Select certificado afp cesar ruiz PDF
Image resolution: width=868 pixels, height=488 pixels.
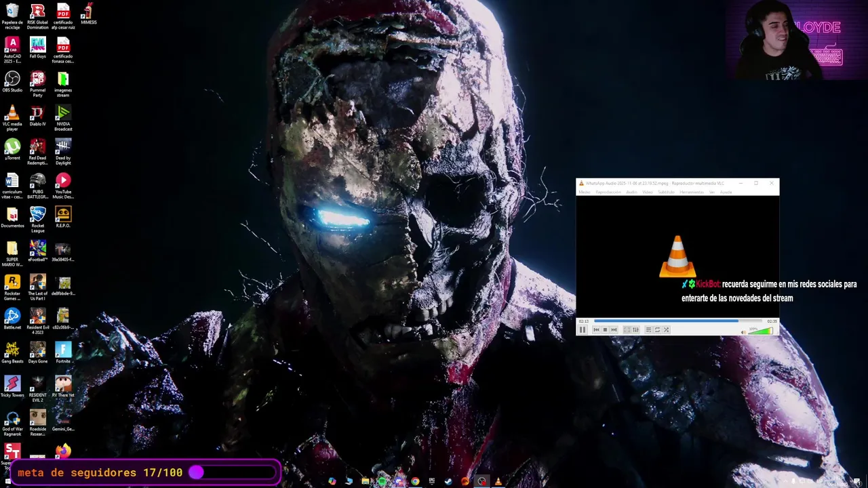pyautogui.click(x=63, y=16)
